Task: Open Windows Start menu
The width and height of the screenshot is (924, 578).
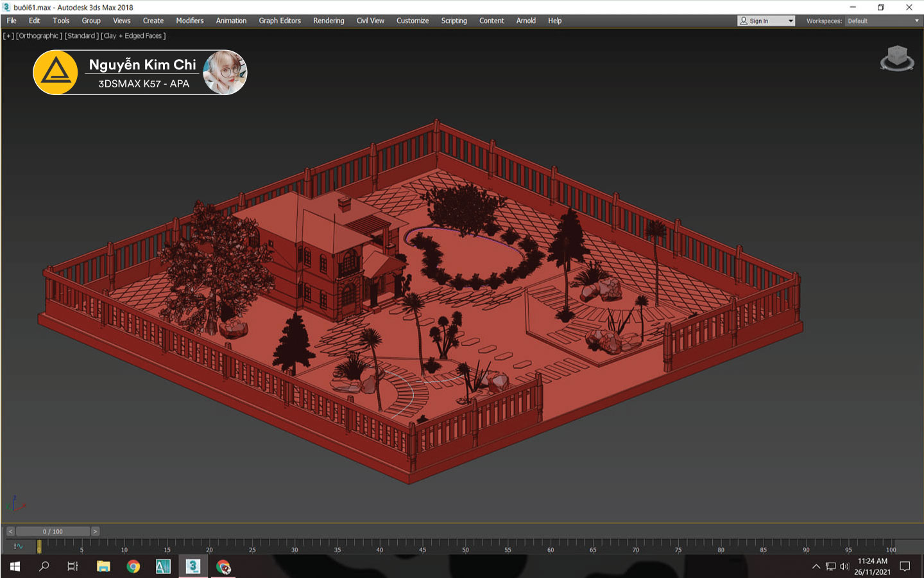Action: tap(15, 566)
